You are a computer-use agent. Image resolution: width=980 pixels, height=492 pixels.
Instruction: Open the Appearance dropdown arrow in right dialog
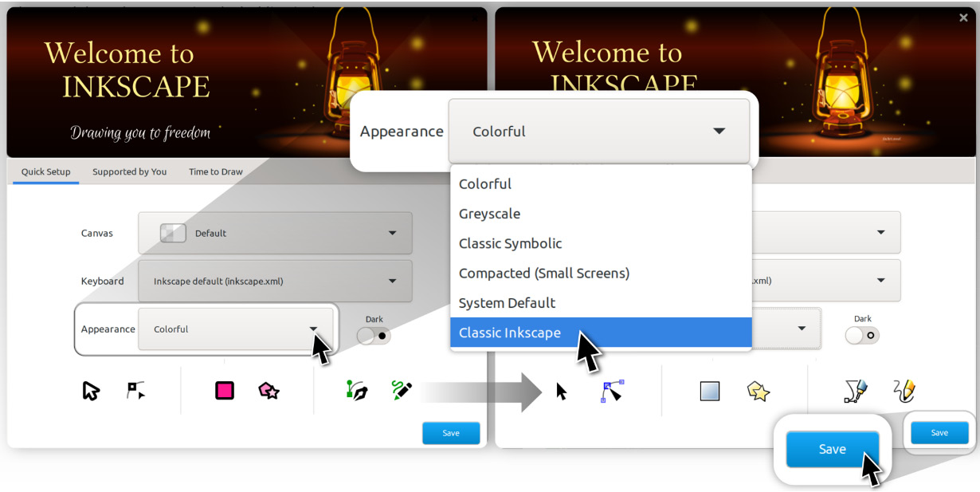(802, 329)
